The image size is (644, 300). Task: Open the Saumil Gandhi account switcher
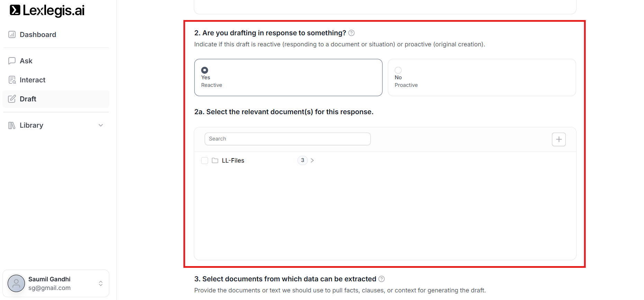pos(100,283)
